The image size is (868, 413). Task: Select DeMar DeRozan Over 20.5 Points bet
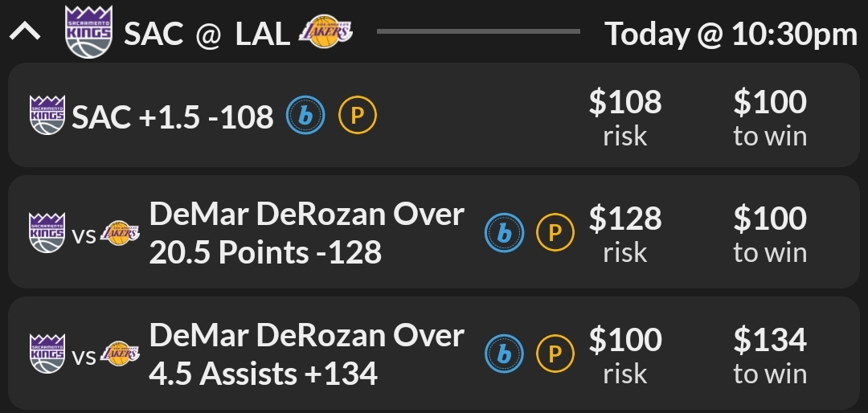306,233
